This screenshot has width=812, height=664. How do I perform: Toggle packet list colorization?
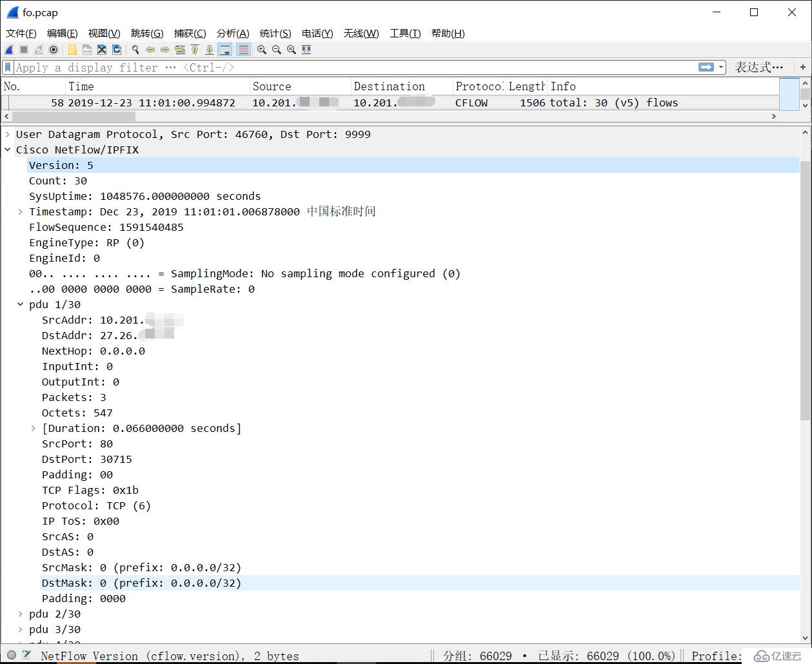tap(243, 50)
